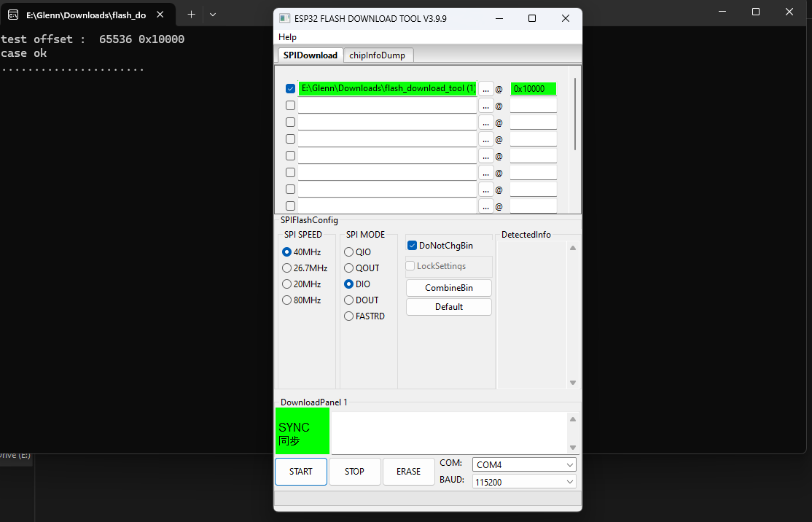This screenshot has height=522, width=812.
Task: Select 26.7MHz SPI speed
Action: click(x=305, y=268)
